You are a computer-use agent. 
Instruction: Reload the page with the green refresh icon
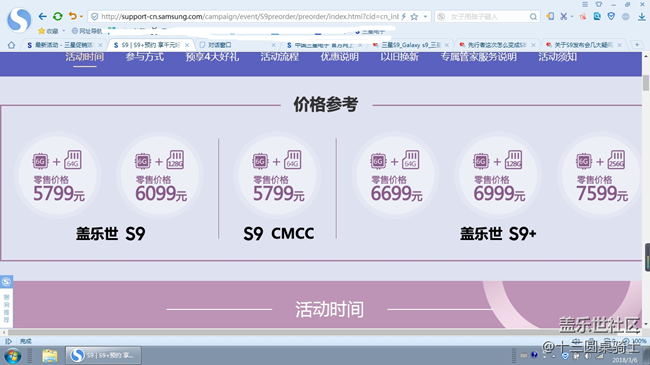[58, 17]
